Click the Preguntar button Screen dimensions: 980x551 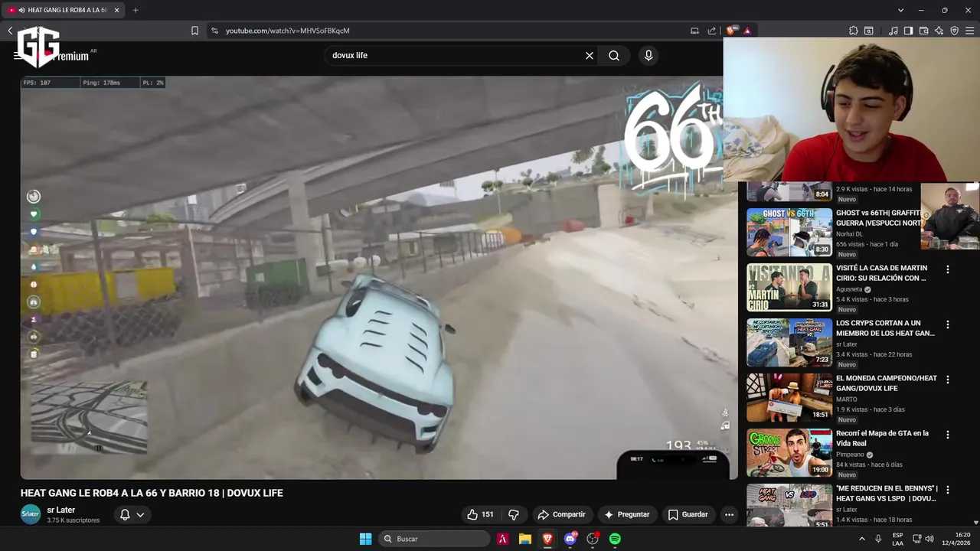[626, 514]
